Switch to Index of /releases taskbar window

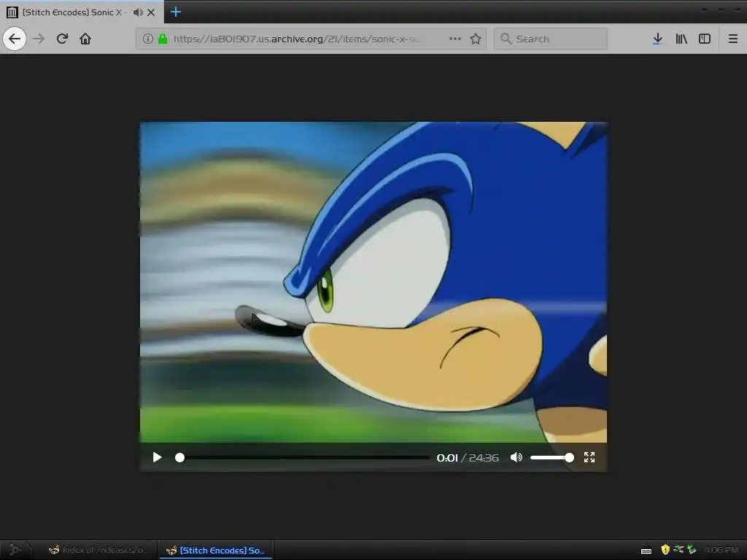tap(98, 550)
